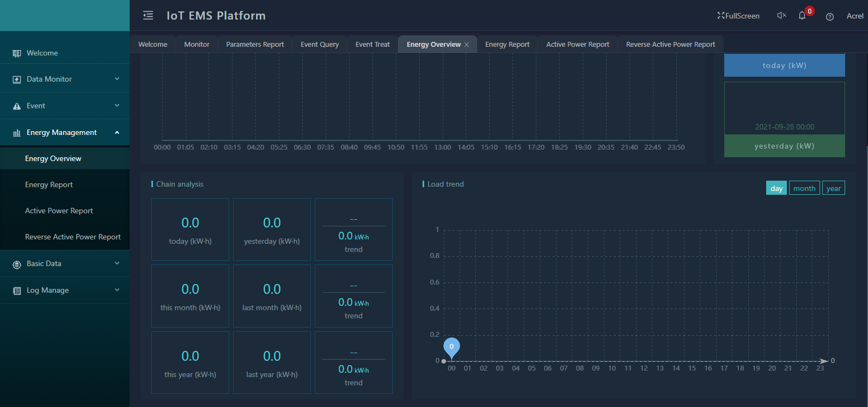868x407 pixels.
Task: Click the 13:00 label on the time axis
Action: [443, 147]
